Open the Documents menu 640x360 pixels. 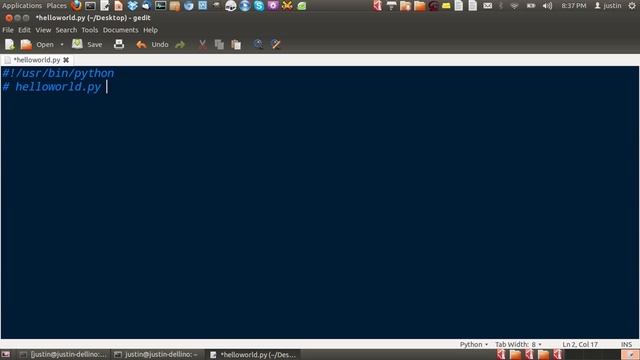coord(120,30)
